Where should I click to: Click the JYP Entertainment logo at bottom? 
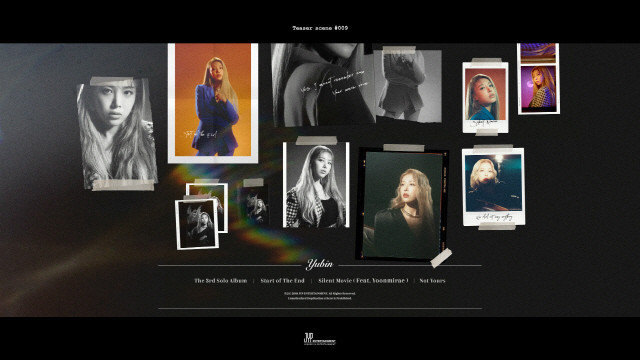(x=320, y=339)
